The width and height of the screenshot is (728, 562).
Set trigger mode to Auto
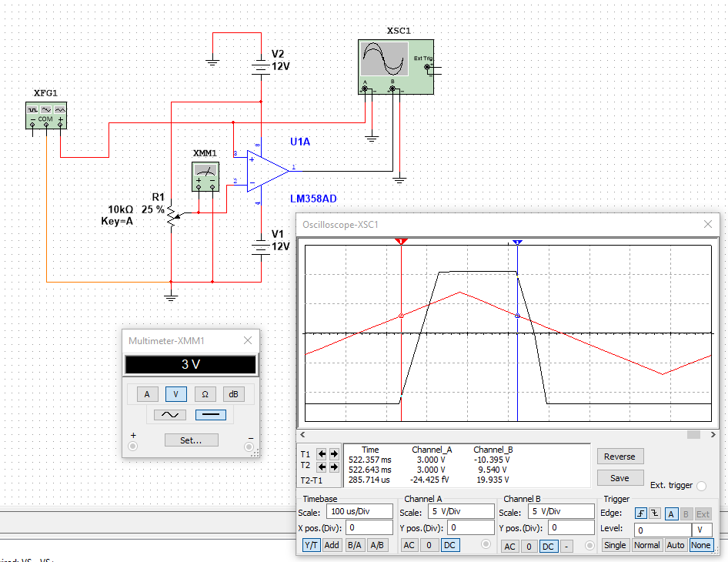[x=676, y=545]
